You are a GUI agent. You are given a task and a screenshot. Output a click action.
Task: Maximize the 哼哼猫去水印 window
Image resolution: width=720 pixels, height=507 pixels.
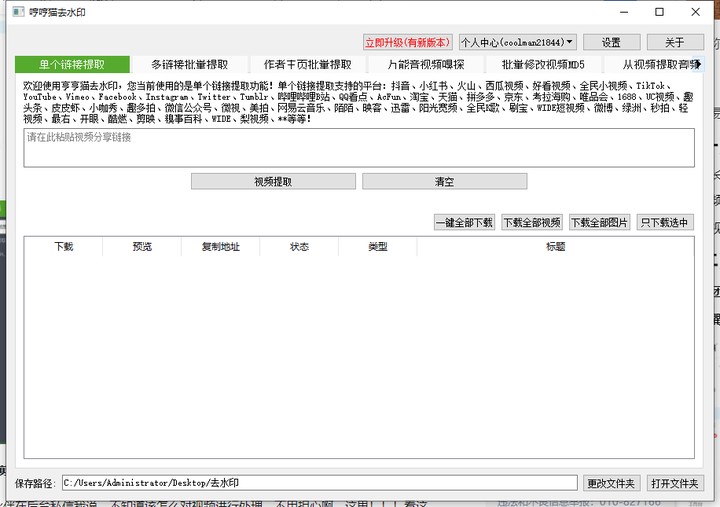click(659, 12)
